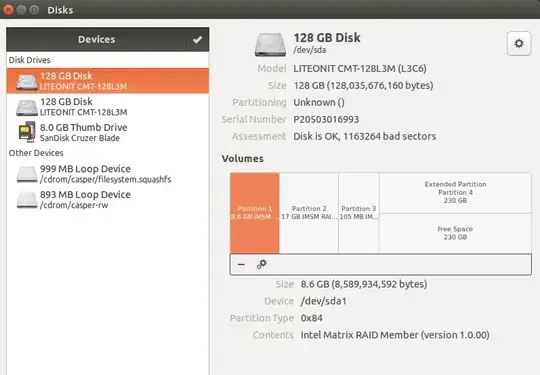Maximize the Disks window
This screenshot has height=375, width=540.
tap(34, 10)
